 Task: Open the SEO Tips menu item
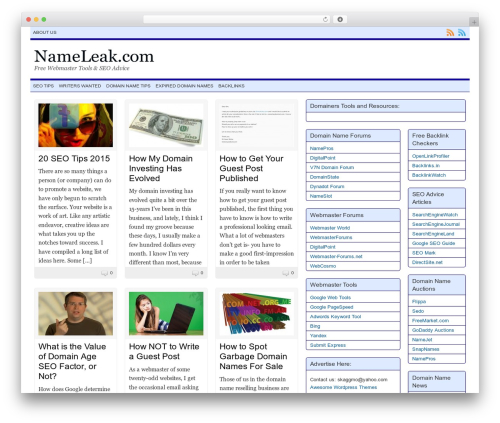[x=43, y=86]
